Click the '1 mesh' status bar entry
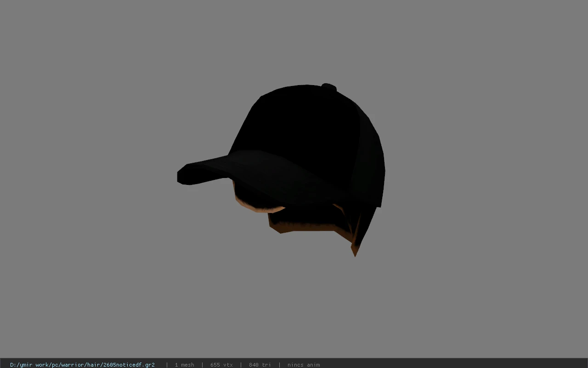This screenshot has height=368, width=588. 184,365
